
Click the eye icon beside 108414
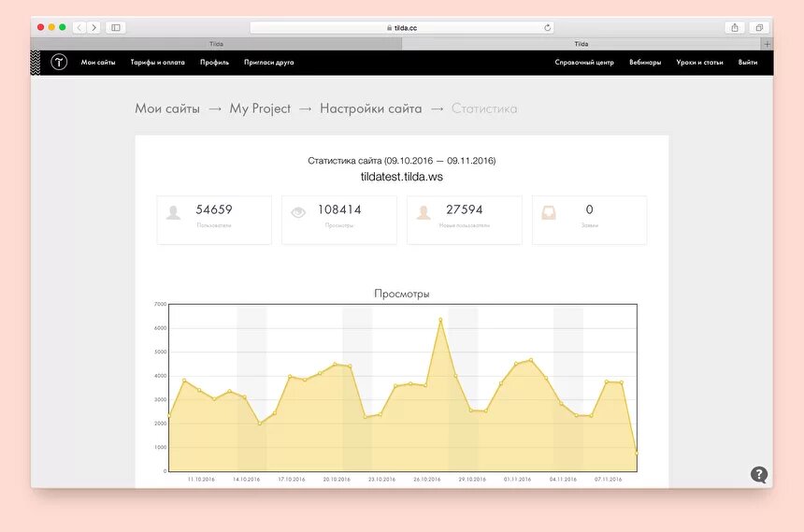click(298, 212)
